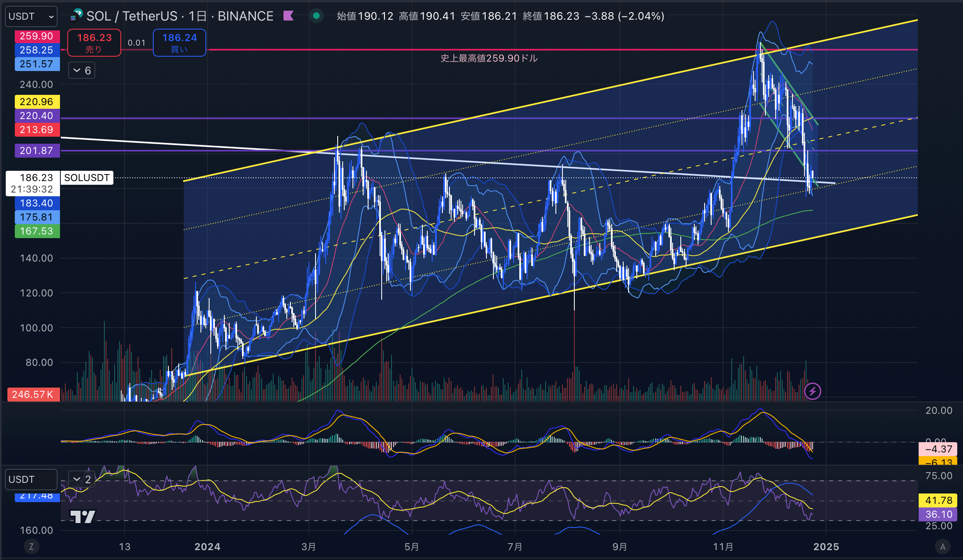Click the 258.25 price label
Screen dimensions: 963x560
pyautogui.click(x=37, y=50)
